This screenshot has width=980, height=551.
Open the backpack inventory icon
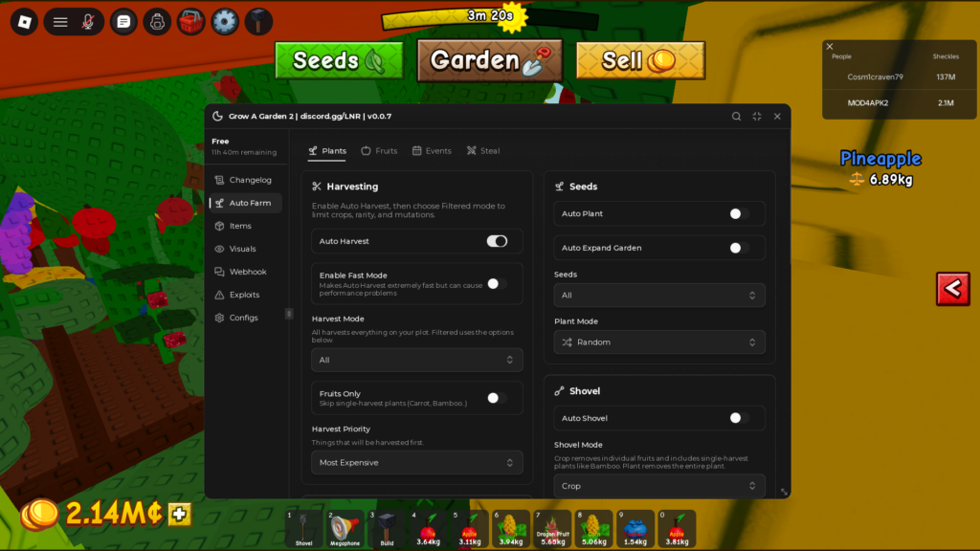(x=158, y=22)
